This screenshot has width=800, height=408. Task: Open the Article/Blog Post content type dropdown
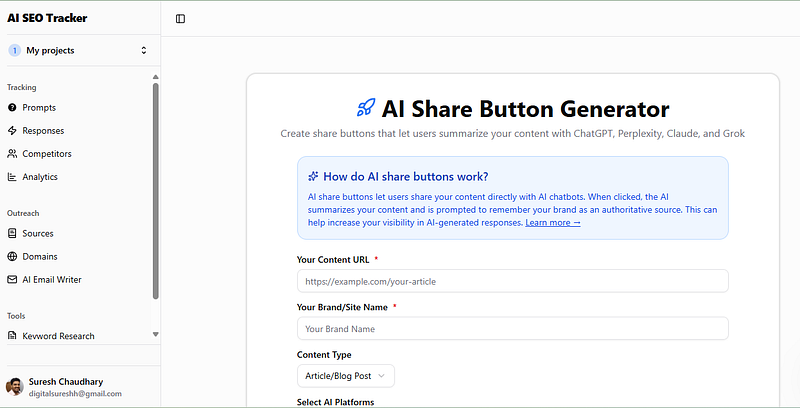[346, 376]
